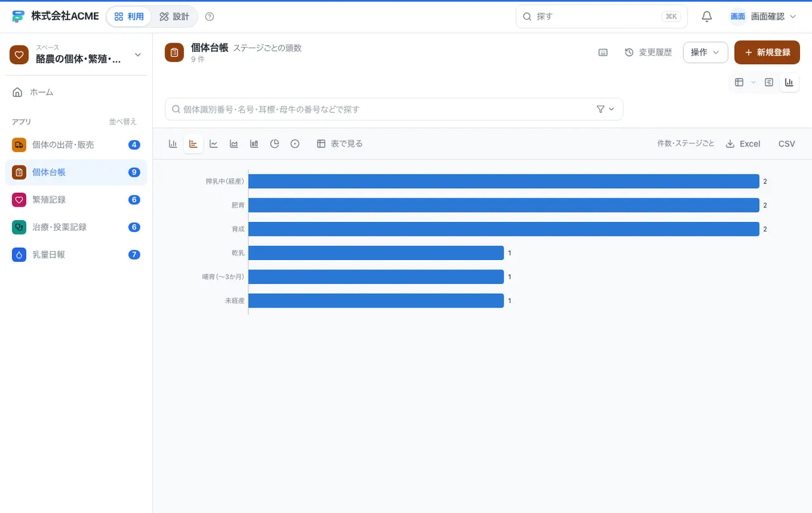Open 変更履歴 change history
812x513 pixels.
click(x=648, y=53)
